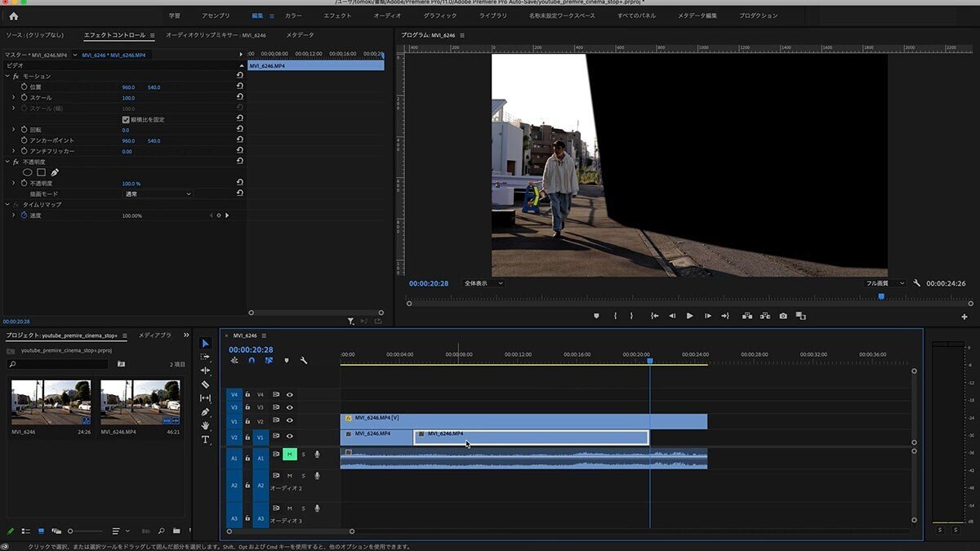980x551 pixels.
Task: Expand the Scale property triangle
Action: click(x=14, y=98)
